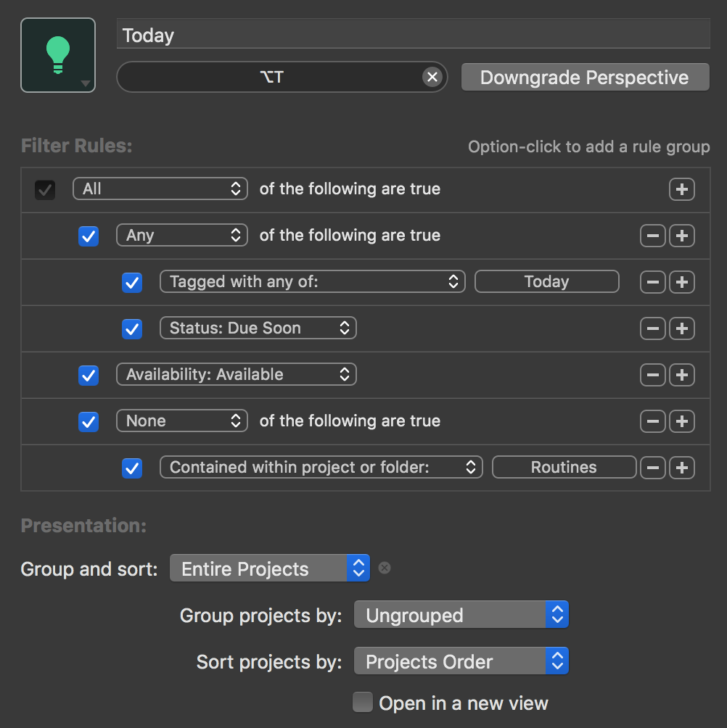
Task: Add a rule to the top-level All group
Action: coord(681,189)
